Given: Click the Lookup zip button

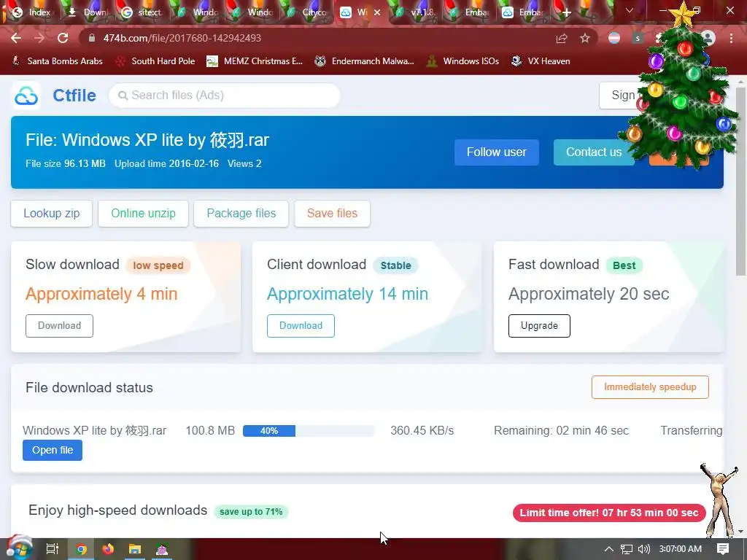Looking at the screenshot, I should tap(52, 214).
